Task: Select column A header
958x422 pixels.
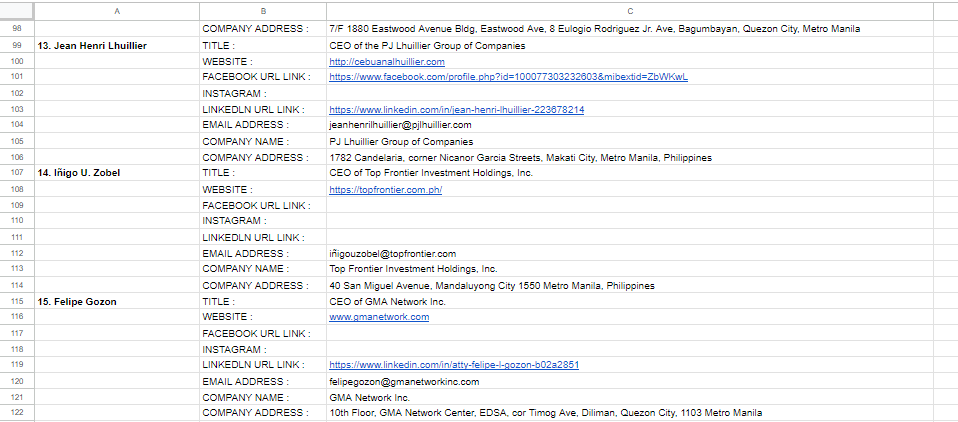Action: pos(117,11)
